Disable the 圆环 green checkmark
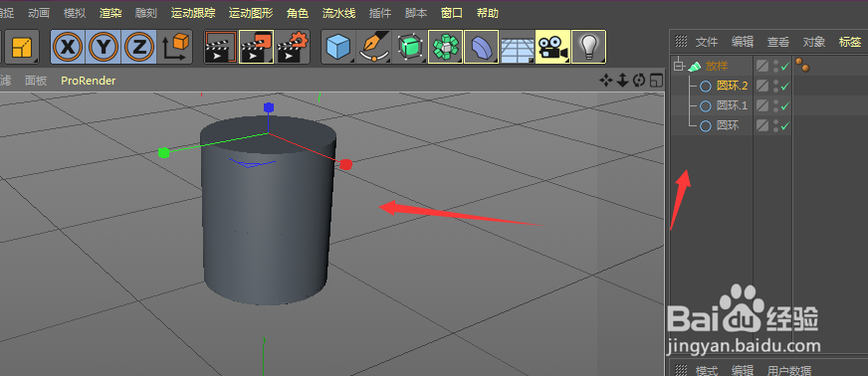This screenshot has width=868, height=376. pyautogui.click(x=784, y=126)
